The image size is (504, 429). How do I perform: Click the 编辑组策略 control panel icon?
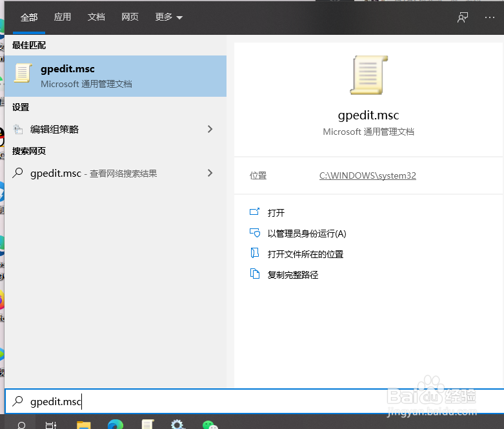point(18,129)
